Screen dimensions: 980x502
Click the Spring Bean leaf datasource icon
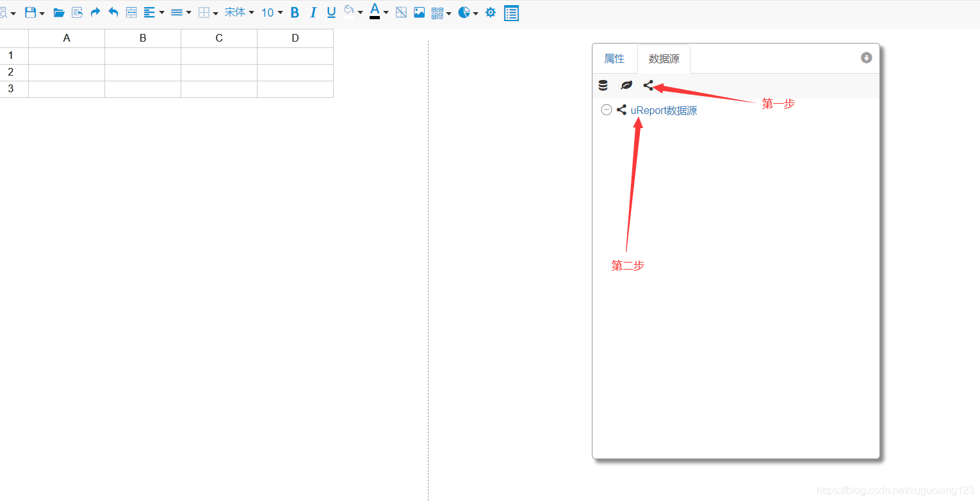point(626,85)
